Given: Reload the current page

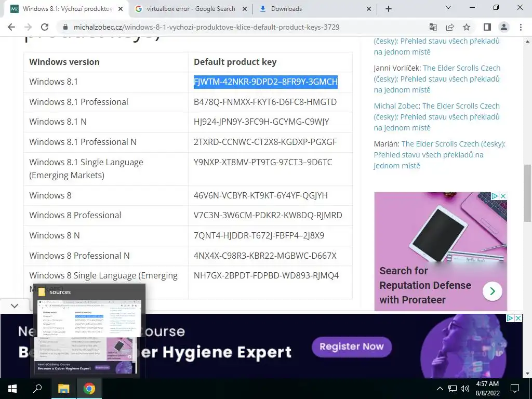Looking at the screenshot, I should (45, 27).
